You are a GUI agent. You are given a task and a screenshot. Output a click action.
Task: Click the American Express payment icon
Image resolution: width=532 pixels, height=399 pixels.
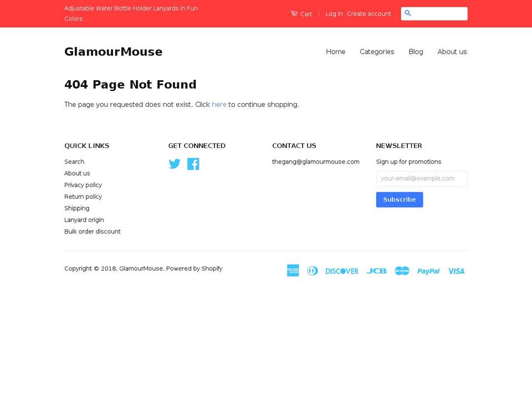coord(293,271)
